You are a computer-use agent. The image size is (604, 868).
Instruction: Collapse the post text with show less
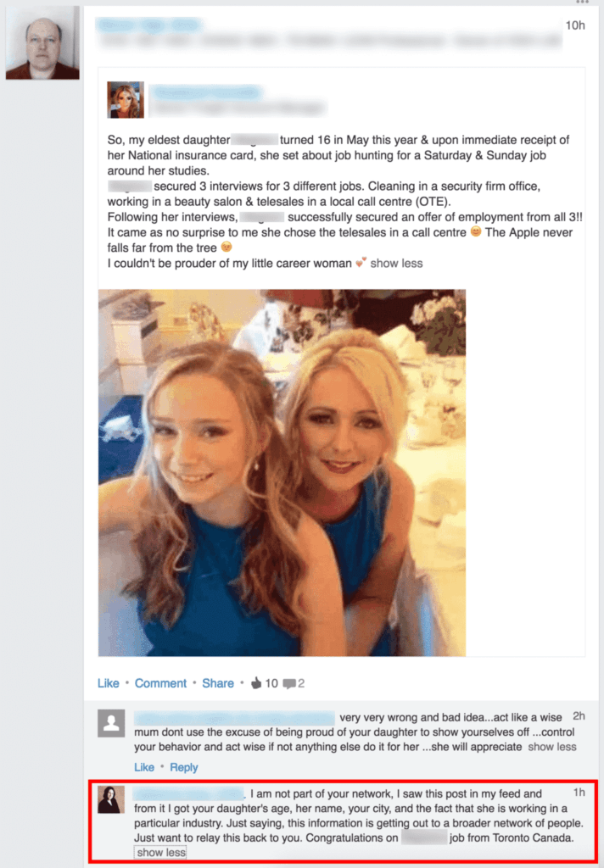396,264
